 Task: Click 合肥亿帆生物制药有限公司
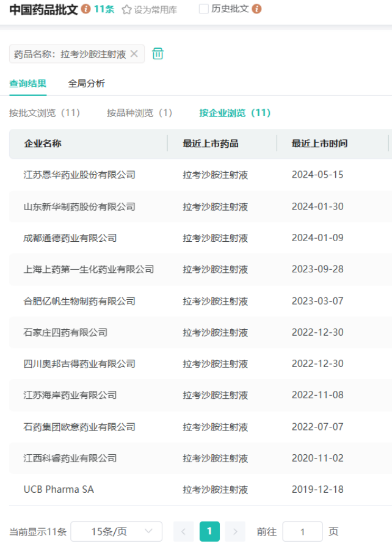(79, 301)
